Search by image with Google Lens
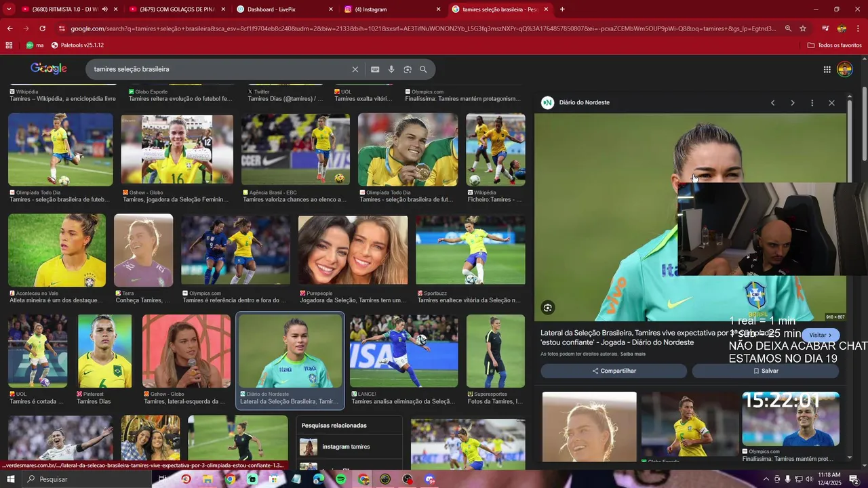The image size is (868, 488). point(408,69)
